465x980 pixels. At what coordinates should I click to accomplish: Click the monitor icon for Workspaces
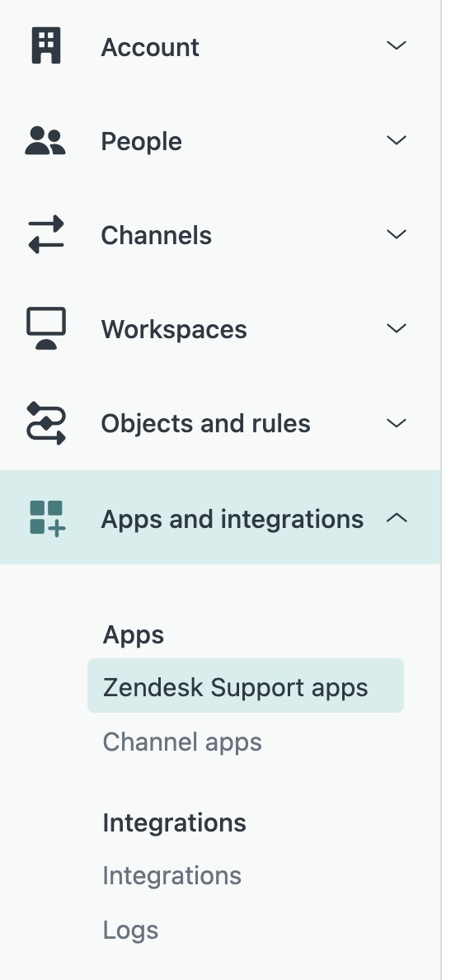point(46,328)
